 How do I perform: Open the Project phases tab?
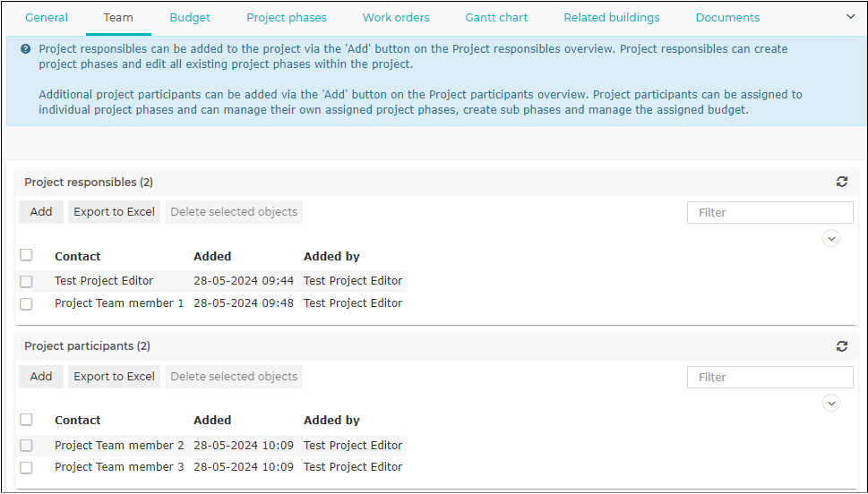[x=287, y=18]
